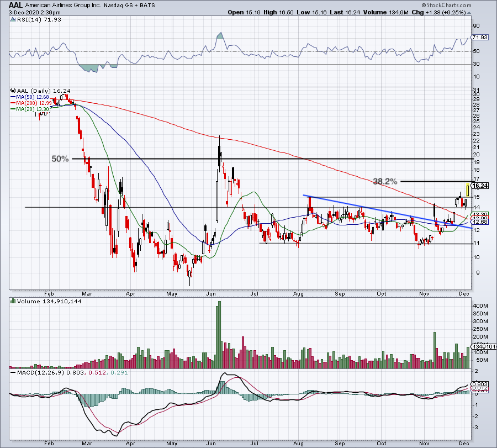
Task: Click the bold AAL ticker symbol
Action: click(15, 6)
